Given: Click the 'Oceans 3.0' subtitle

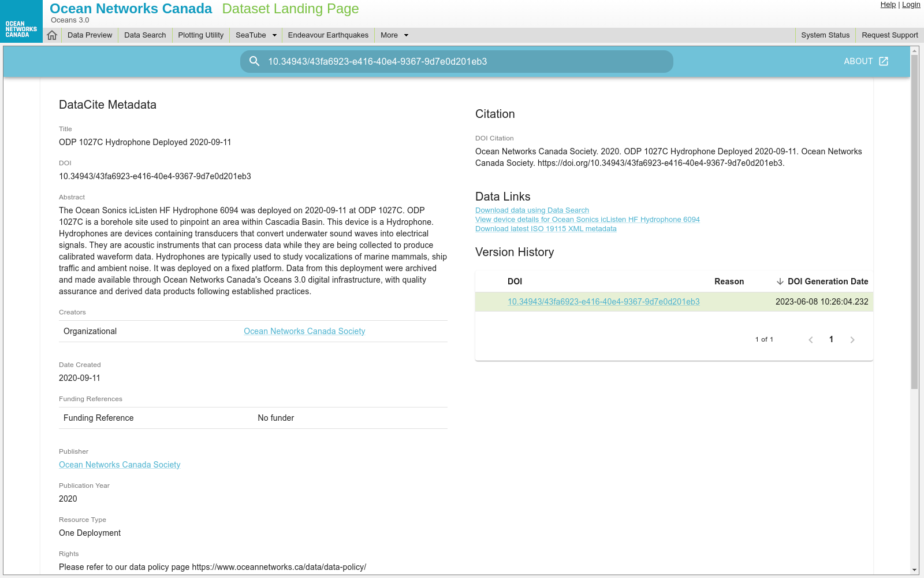Looking at the screenshot, I should (x=70, y=20).
